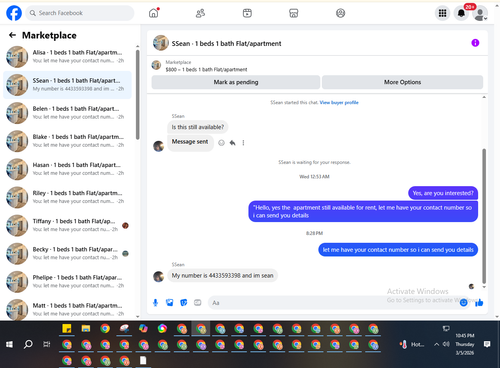Open Windows notification center
The image size is (500, 368).
(487, 344)
